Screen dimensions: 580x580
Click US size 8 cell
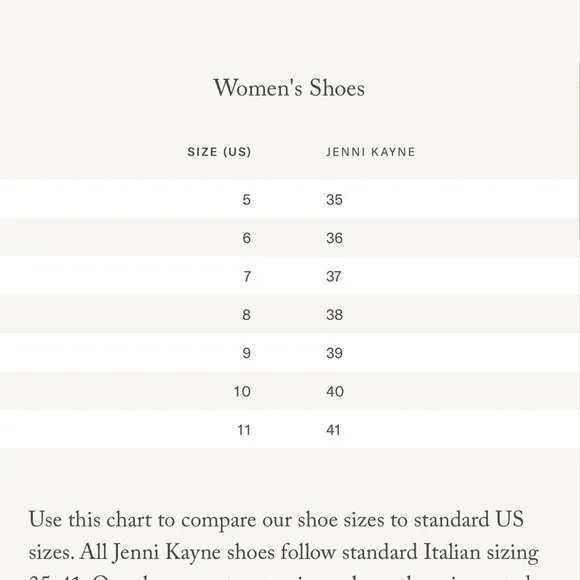click(247, 315)
